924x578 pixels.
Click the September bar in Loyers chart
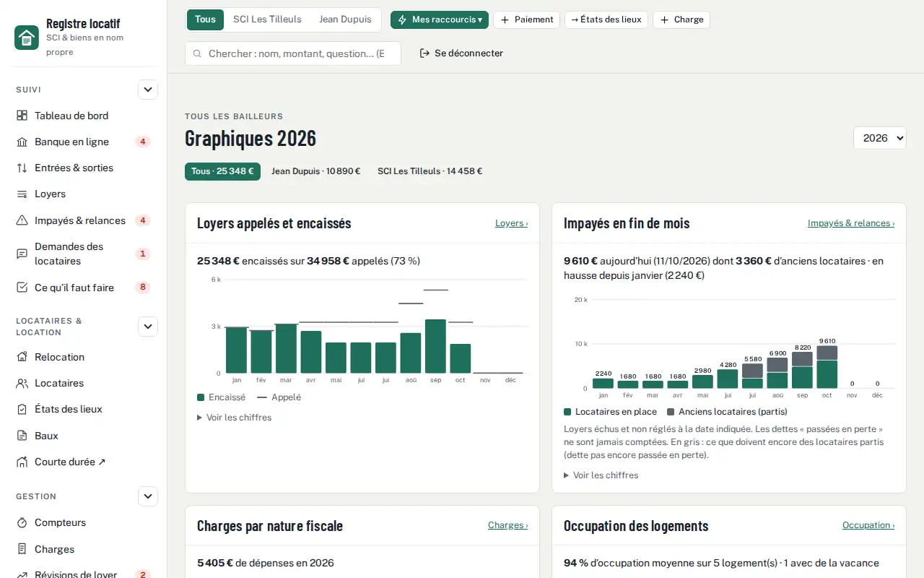tap(435, 346)
